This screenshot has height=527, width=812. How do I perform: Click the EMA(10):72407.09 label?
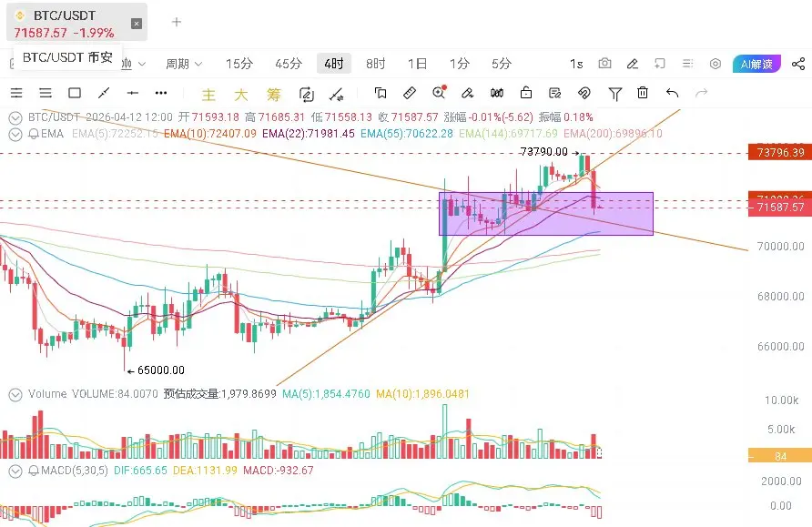pos(209,134)
